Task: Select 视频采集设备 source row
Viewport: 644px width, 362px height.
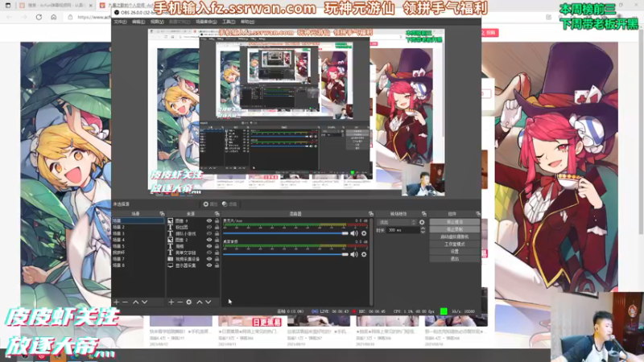Action: [x=193, y=259]
